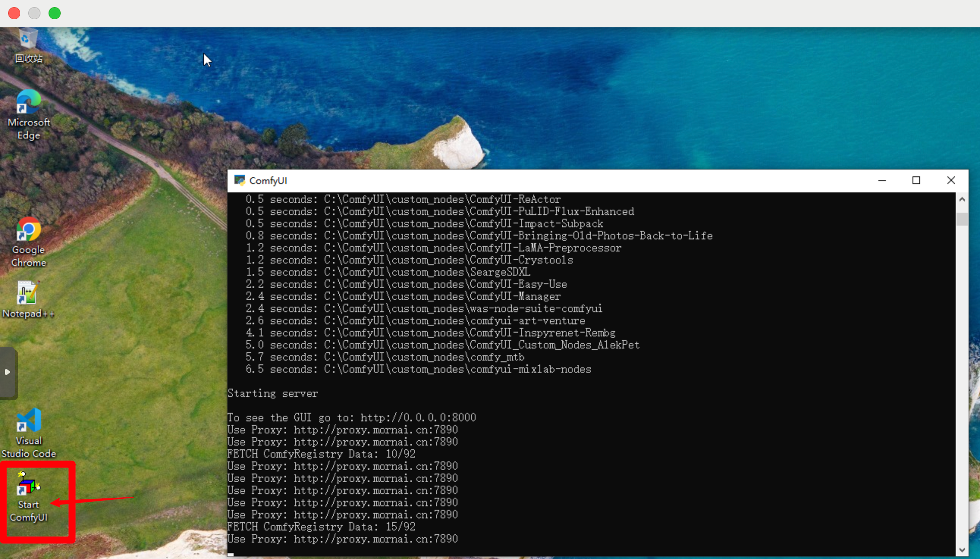
Task: Open the Recycle Bin desktop icon
Action: point(28,40)
